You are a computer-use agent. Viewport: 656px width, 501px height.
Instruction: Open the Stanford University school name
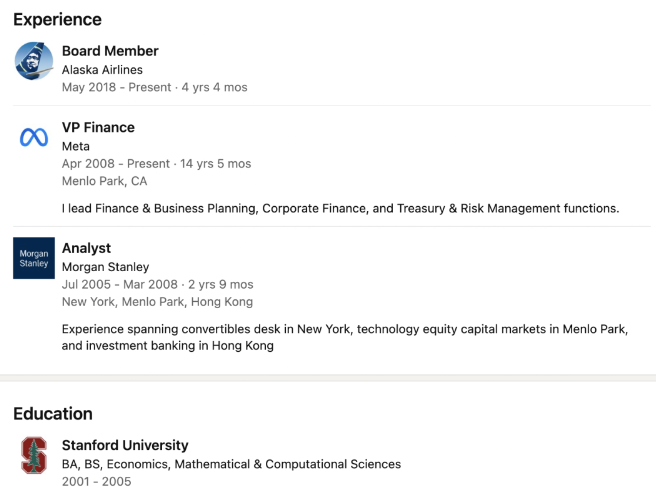125,445
